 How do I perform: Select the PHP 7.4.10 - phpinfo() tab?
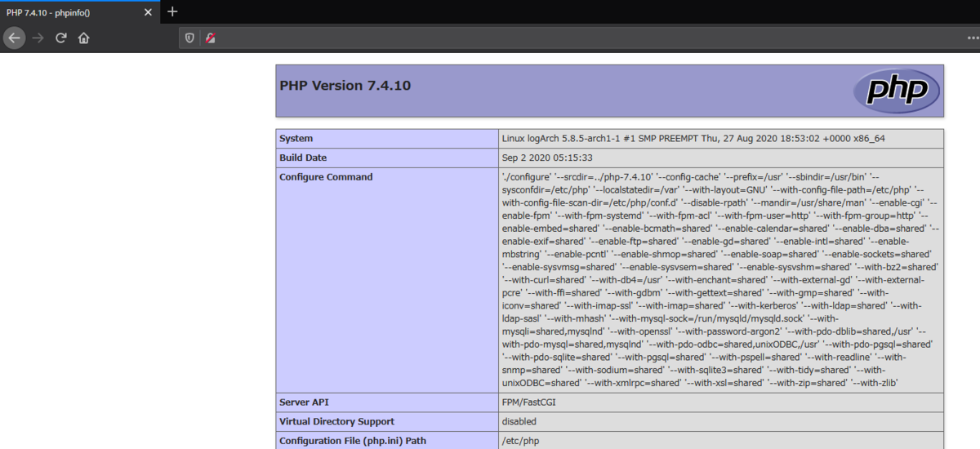click(80, 13)
